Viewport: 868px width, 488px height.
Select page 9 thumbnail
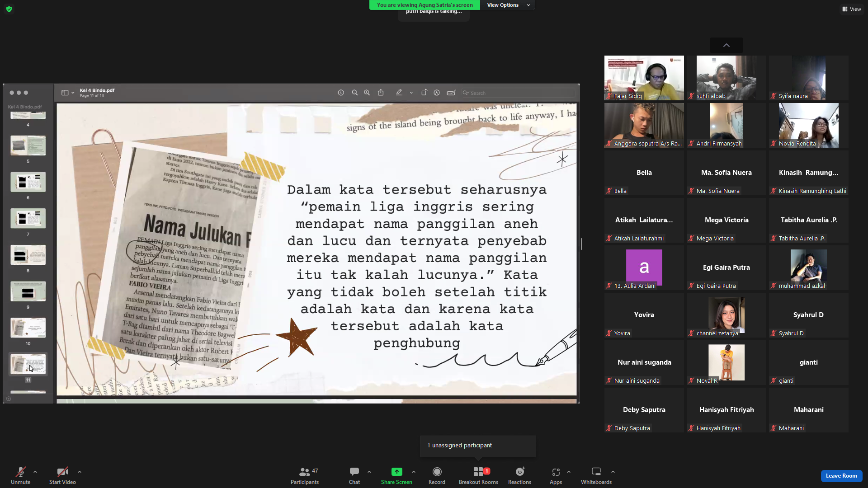[28, 291]
